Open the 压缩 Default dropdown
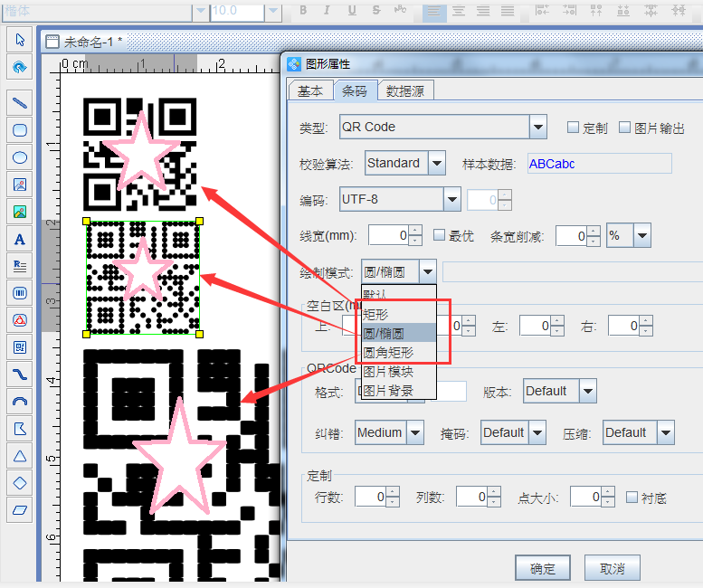Viewport: 703px width, 588px height. tap(666, 432)
